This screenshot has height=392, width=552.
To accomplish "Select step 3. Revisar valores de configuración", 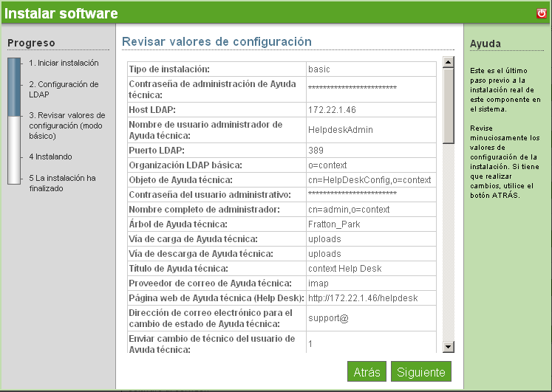I will pos(67,125).
